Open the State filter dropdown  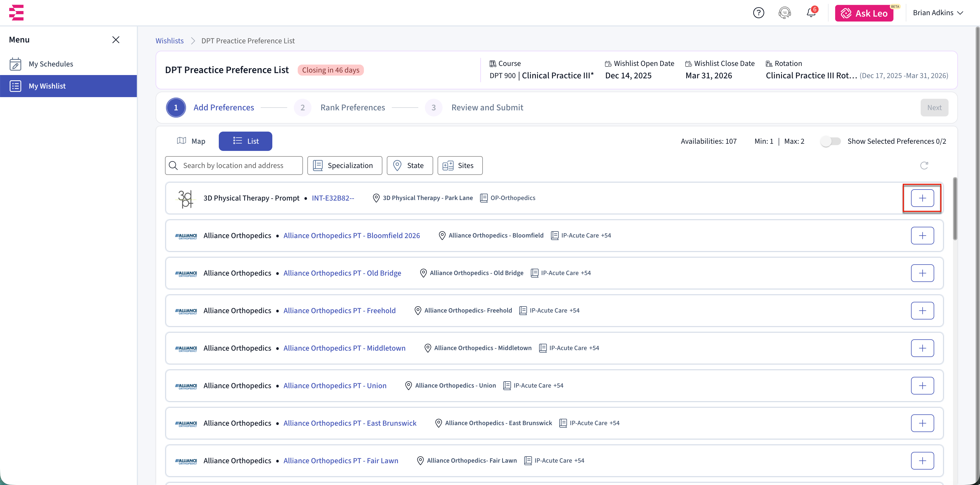tap(409, 166)
